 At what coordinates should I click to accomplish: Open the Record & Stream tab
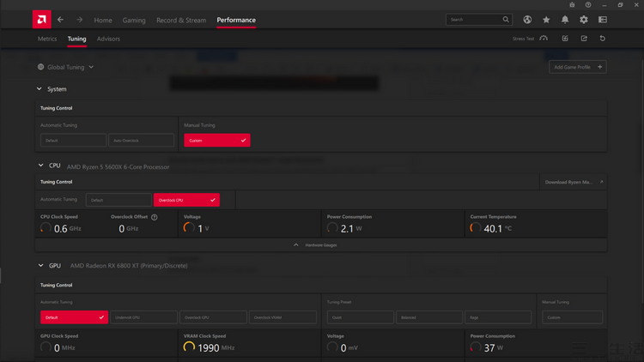click(x=181, y=20)
